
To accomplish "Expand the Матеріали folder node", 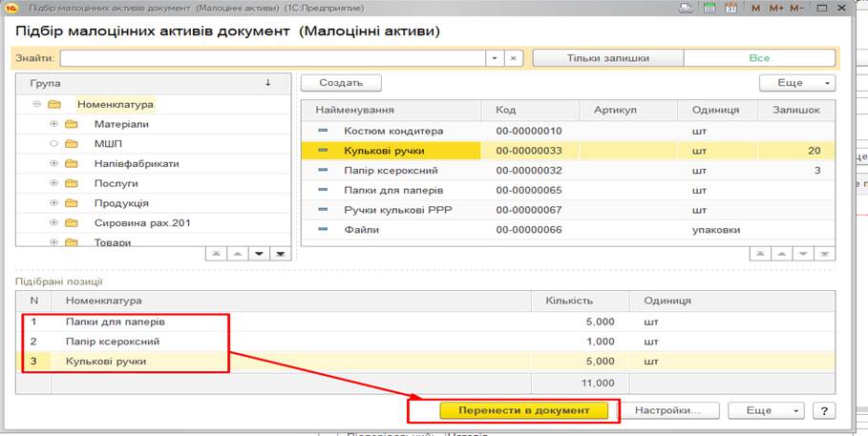I will pyautogui.click(x=53, y=124).
